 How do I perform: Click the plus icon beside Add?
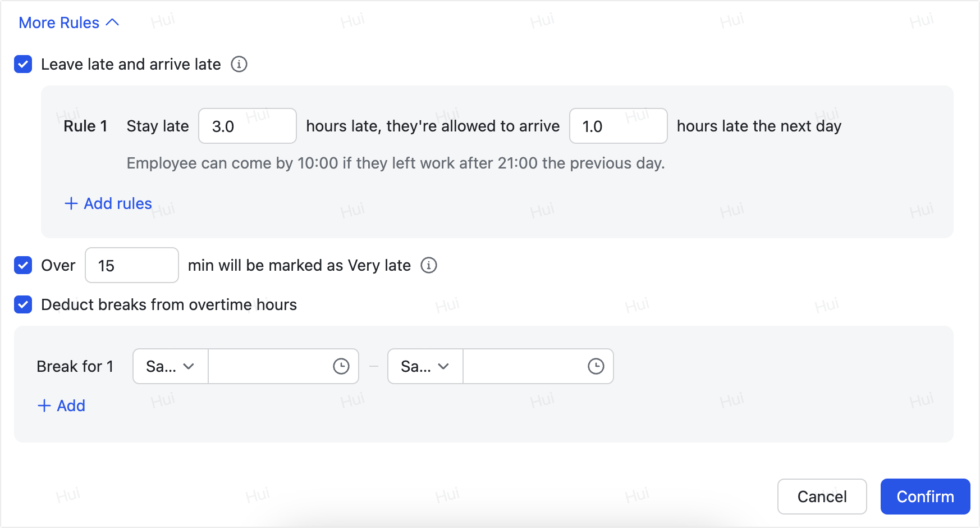44,406
